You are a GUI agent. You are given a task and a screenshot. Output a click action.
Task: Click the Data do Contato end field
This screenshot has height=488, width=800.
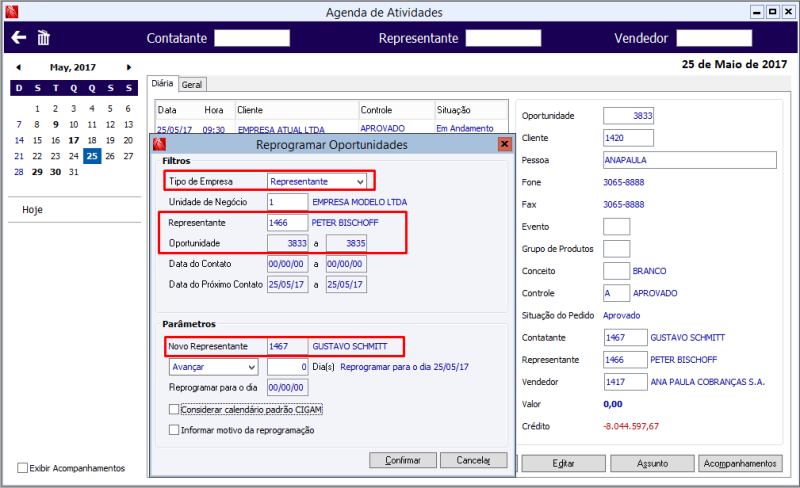tap(346, 264)
